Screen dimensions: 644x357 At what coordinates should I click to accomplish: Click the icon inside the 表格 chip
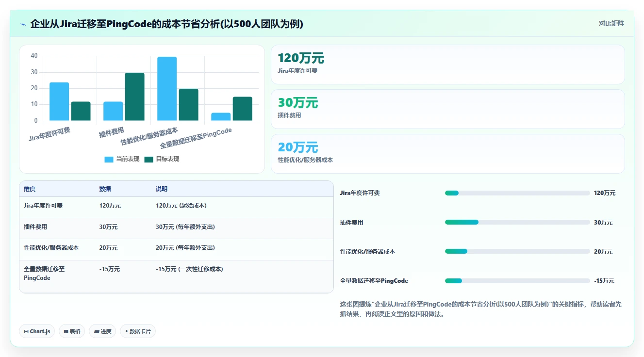pyautogui.click(x=66, y=332)
